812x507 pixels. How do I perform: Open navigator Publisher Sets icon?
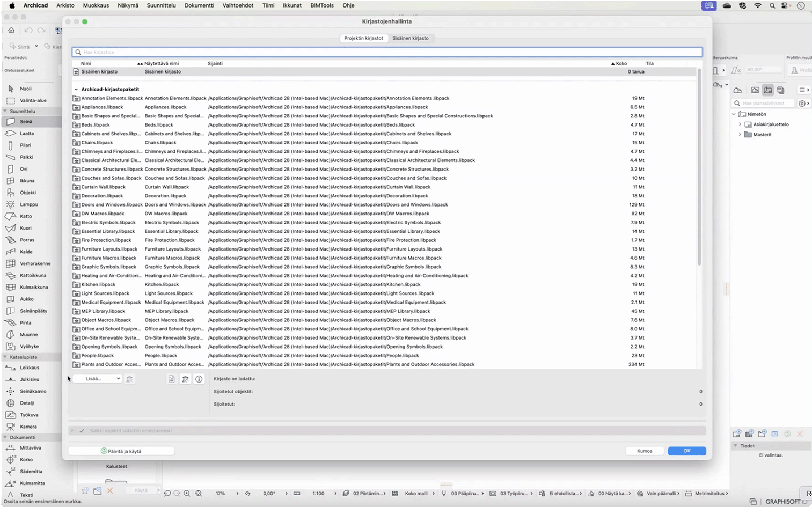781,90
